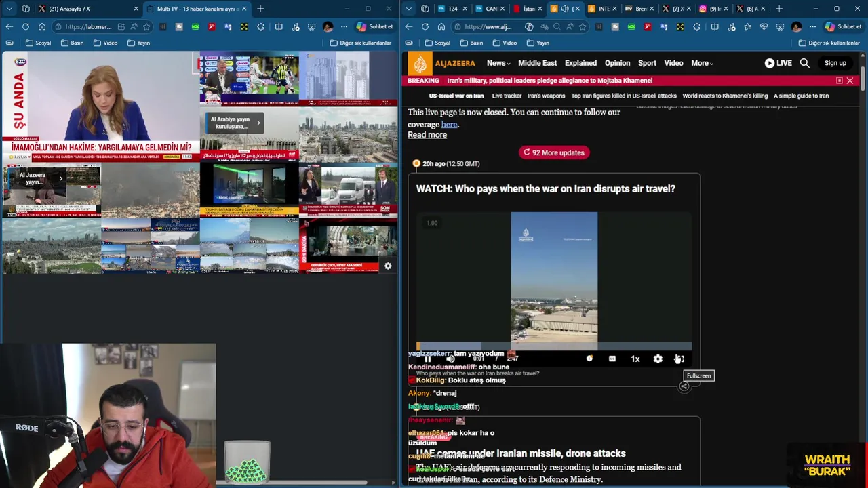Switch to the T24 tab in right browser

click(452, 9)
